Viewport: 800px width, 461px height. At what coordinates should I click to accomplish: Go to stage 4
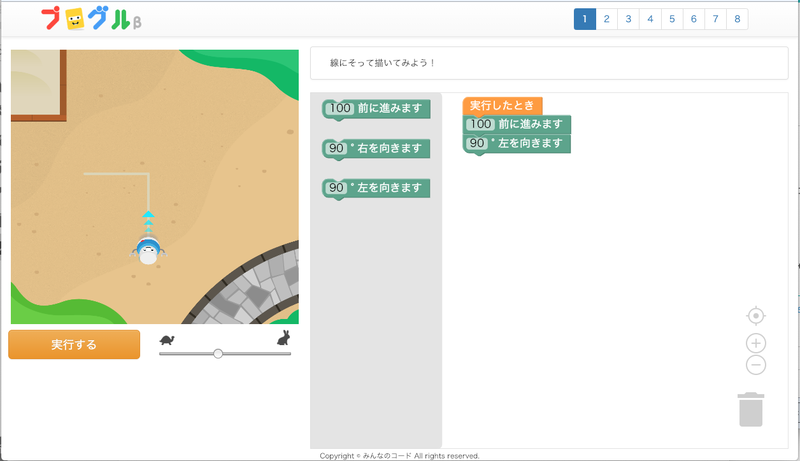click(x=651, y=19)
